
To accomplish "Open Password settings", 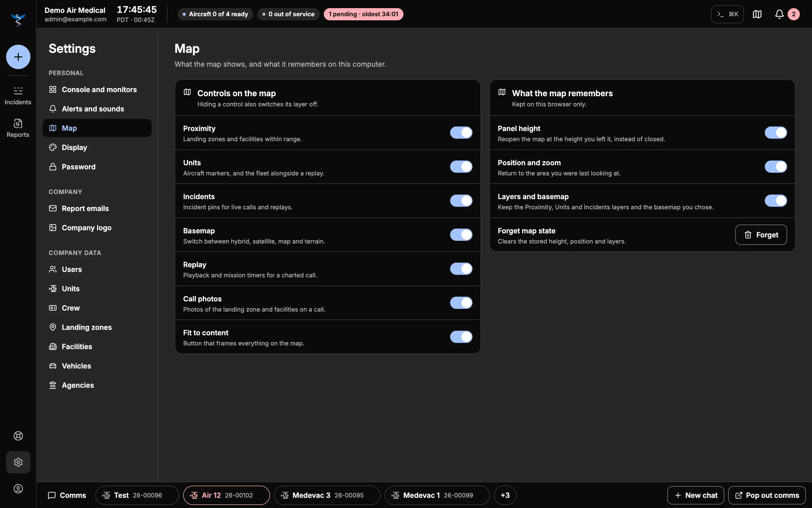I will [97, 167].
